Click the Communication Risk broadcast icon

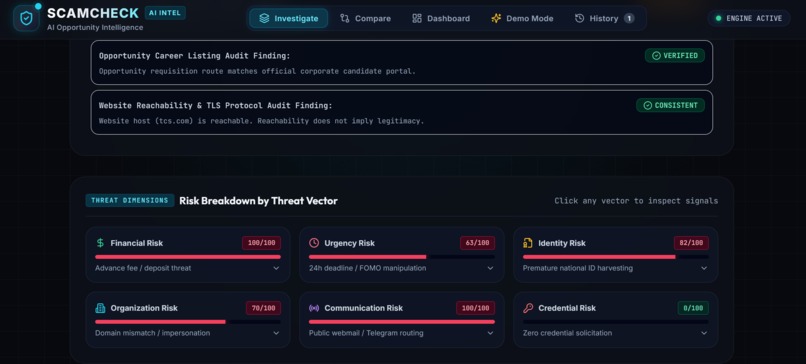(x=314, y=308)
